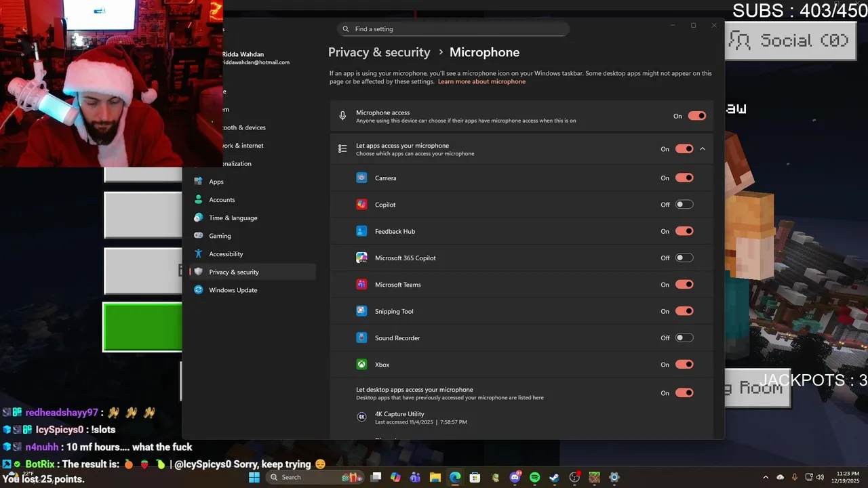This screenshot has height=488, width=868.
Task: Enable microphone access for Copilot
Action: 684,205
